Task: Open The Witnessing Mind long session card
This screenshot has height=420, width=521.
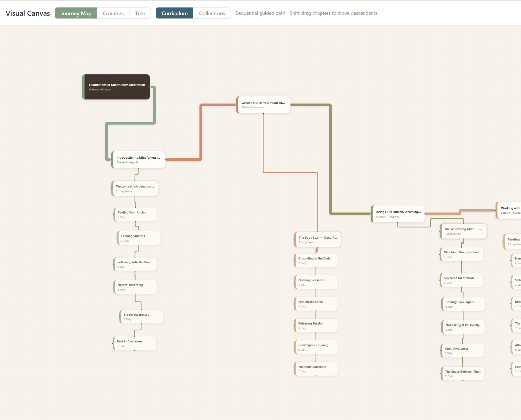Action: click(463, 231)
